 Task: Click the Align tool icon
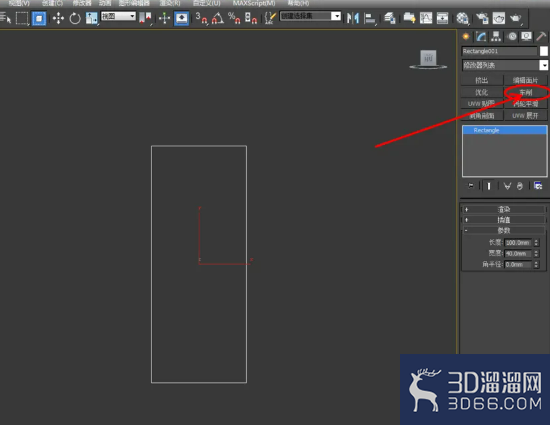coord(369,18)
